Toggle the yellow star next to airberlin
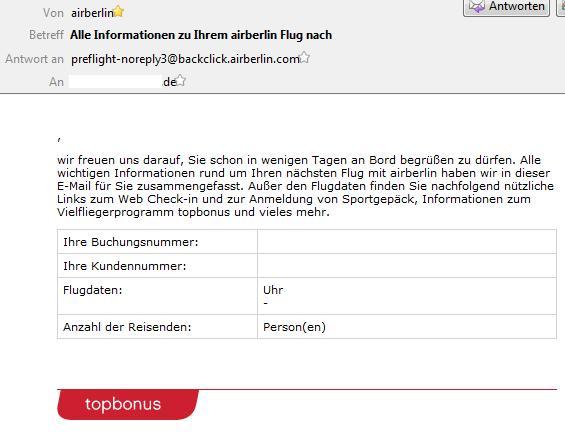The image size is (565, 441). coord(119,12)
